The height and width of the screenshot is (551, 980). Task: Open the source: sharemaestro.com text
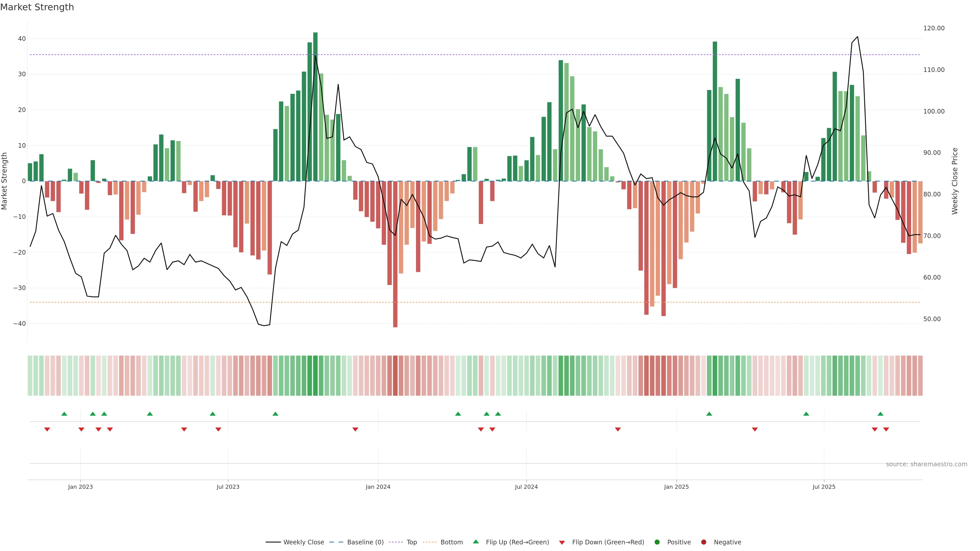pyautogui.click(x=926, y=464)
